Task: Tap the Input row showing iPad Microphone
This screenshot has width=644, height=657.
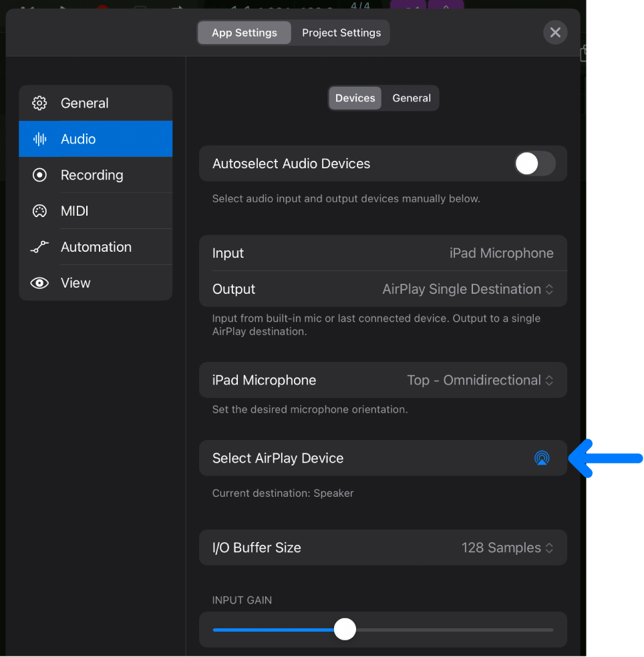Action: pos(383,253)
